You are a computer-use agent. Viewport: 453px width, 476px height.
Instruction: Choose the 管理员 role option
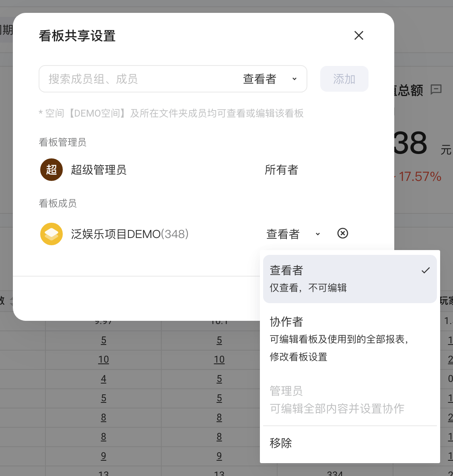[x=350, y=400]
